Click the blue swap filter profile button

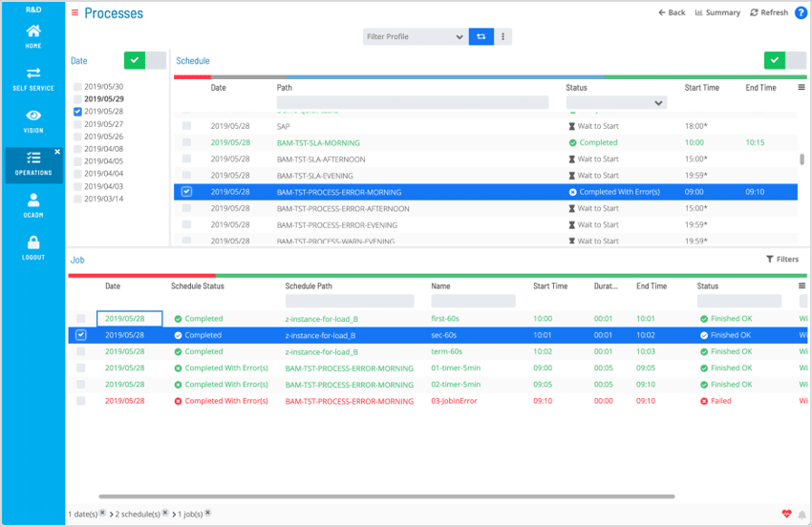tap(481, 36)
